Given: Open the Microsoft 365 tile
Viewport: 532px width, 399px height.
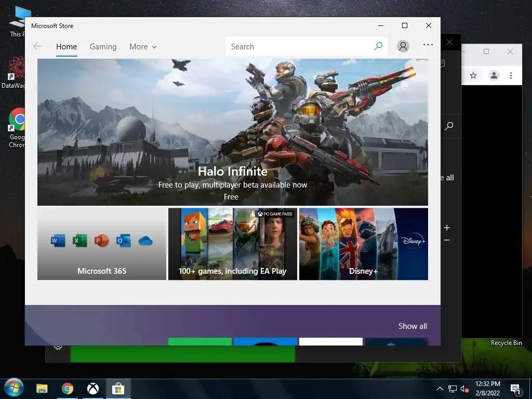Looking at the screenshot, I should click(x=102, y=244).
